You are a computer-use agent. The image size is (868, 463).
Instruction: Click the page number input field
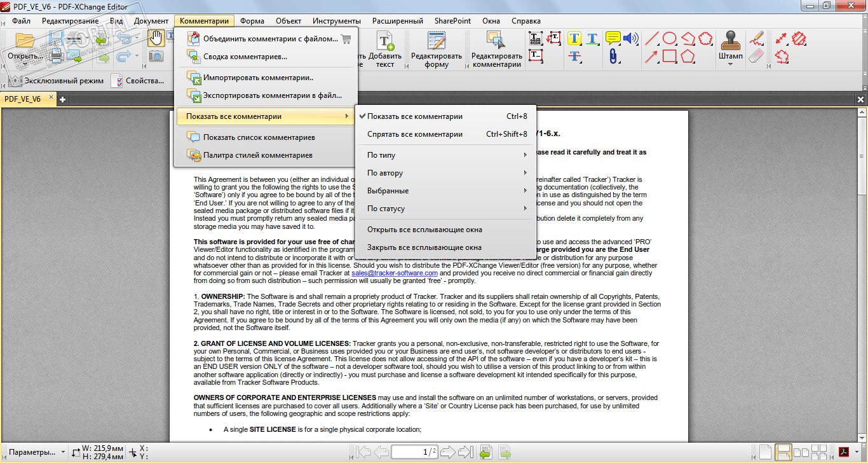tap(413, 452)
